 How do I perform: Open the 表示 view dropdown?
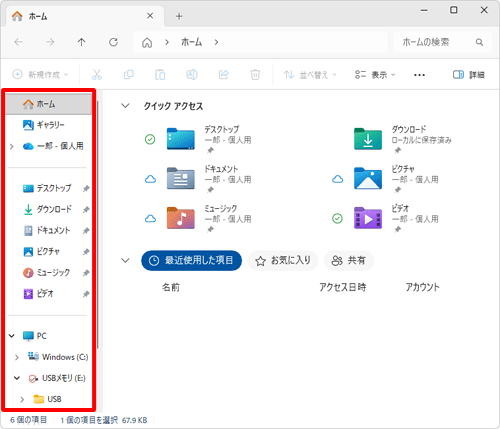(375, 75)
